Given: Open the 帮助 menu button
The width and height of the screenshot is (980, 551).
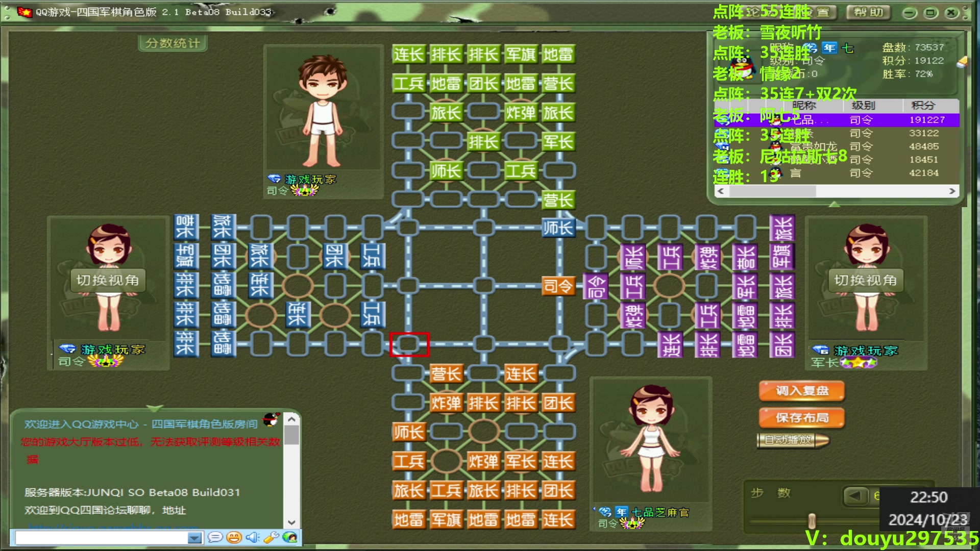Looking at the screenshot, I should (x=868, y=12).
